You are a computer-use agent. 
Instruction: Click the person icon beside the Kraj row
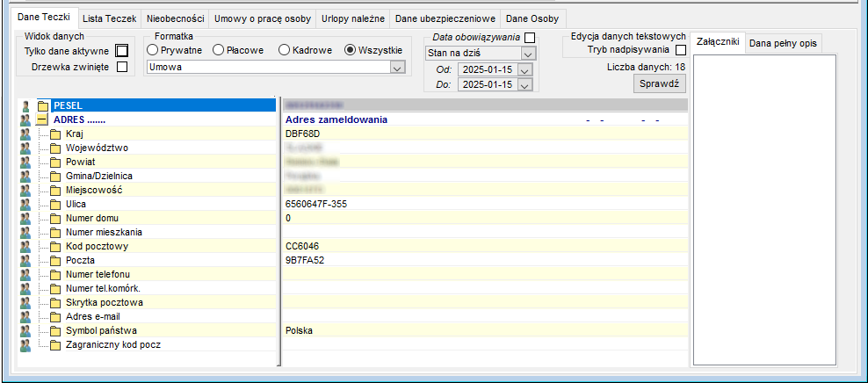click(25, 134)
